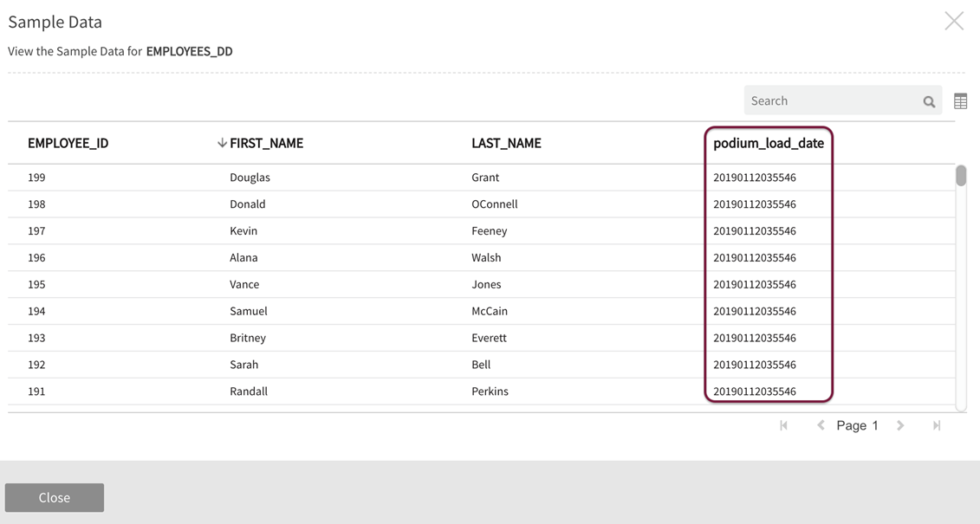Click employee ID 194 cell
Screen dimensions: 980x524
pos(36,311)
